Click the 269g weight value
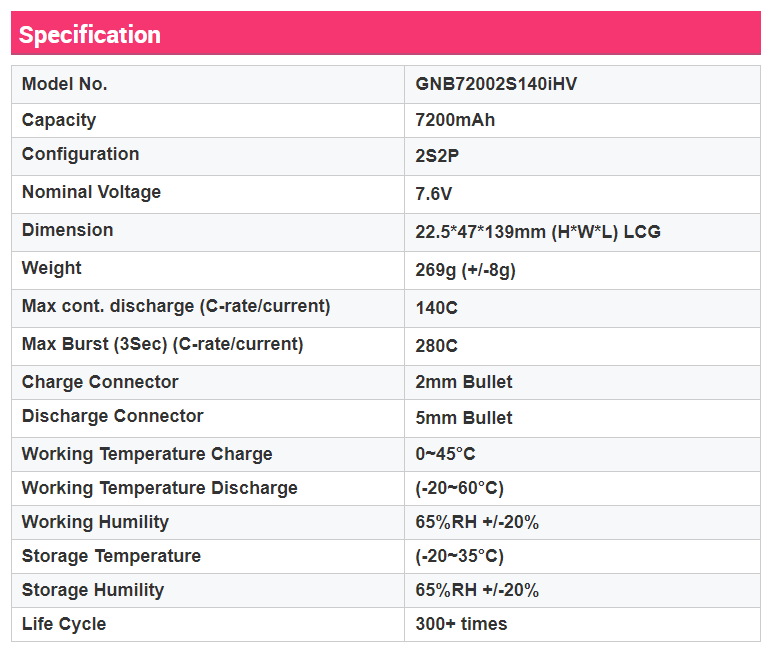Screen dimensions: 771x649 pos(465,270)
